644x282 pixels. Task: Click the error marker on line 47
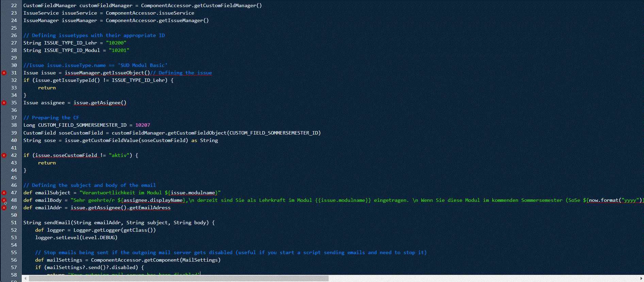click(x=4, y=193)
